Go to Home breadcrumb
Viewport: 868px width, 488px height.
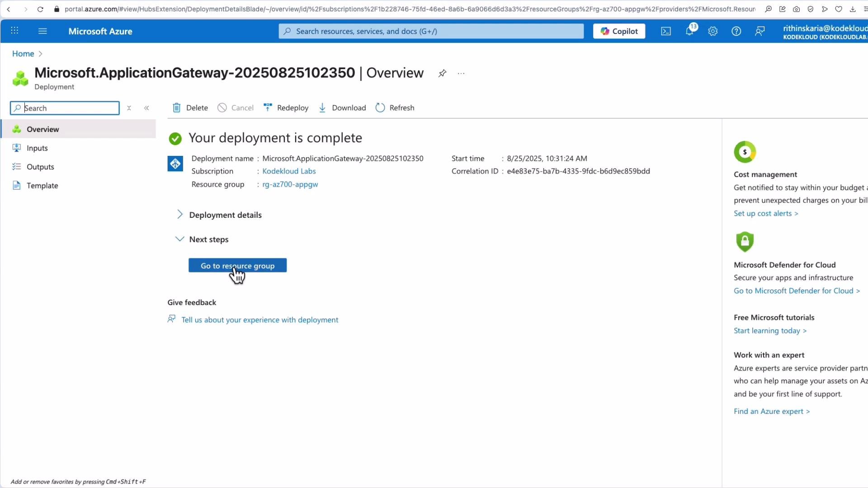[23, 53]
